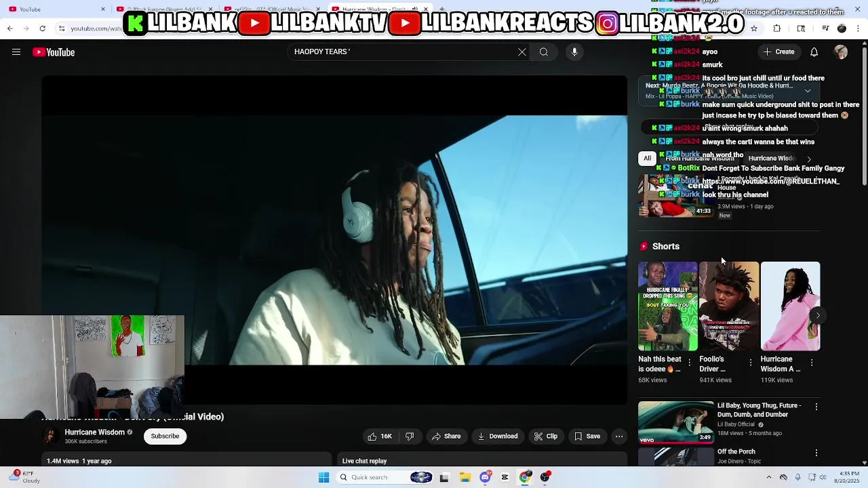This screenshot has height=488, width=868.
Task: Clear the search box with X icon
Action: pyautogui.click(x=521, y=52)
